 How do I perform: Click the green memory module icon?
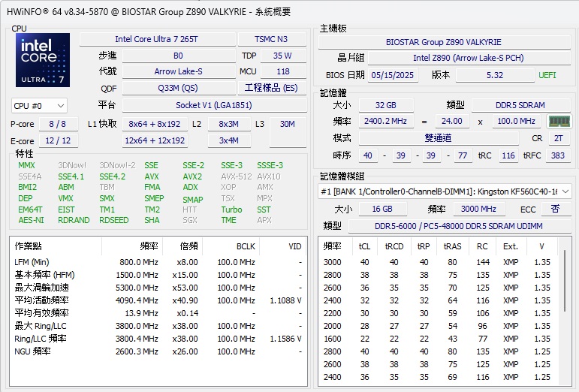[559, 121]
